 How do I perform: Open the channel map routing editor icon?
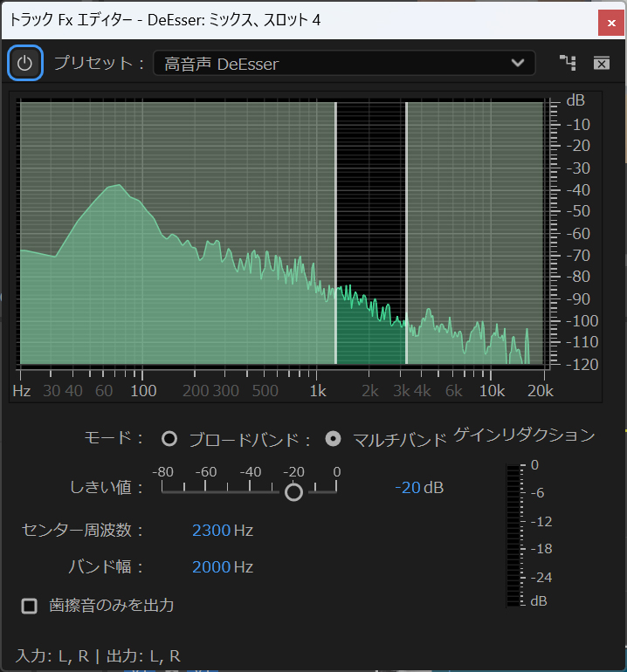coord(568,63)
